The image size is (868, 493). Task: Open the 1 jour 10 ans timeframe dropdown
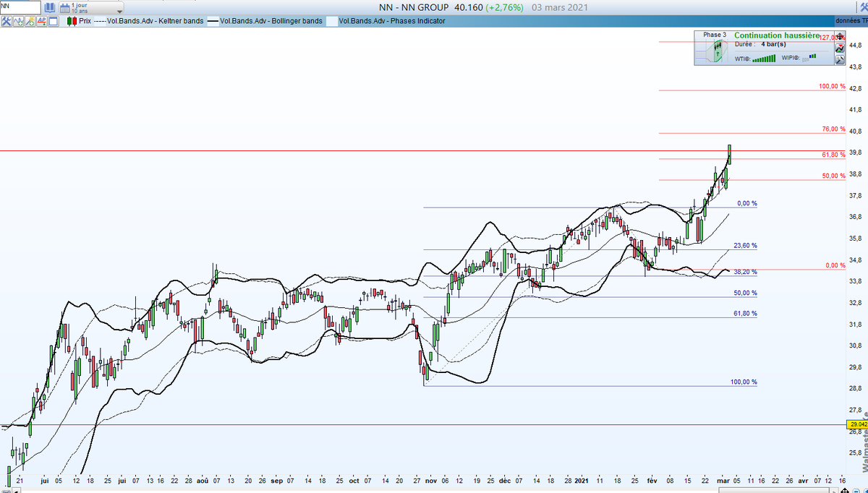91,7
